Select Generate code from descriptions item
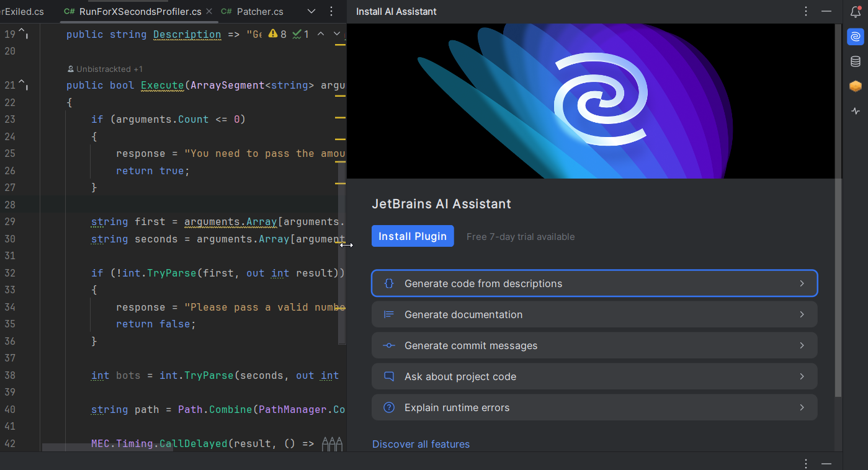This screenshot has width=868, height=470. pos(594,283)
